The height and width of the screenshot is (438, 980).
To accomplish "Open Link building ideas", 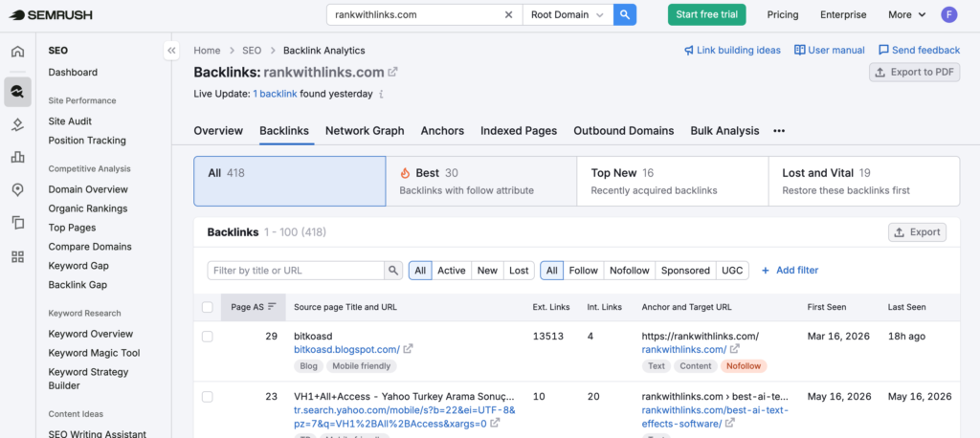I will pos(732,50).
